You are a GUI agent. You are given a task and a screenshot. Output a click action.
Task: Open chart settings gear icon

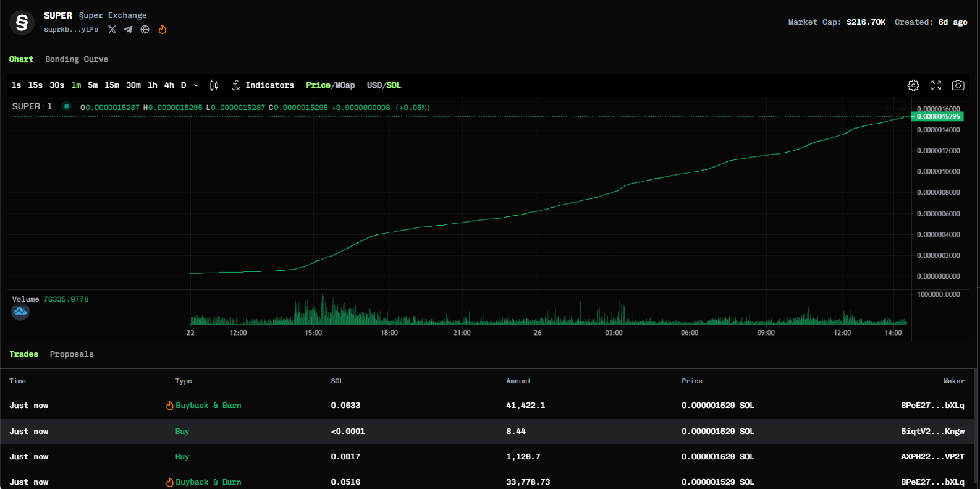[x=913, y=85]
